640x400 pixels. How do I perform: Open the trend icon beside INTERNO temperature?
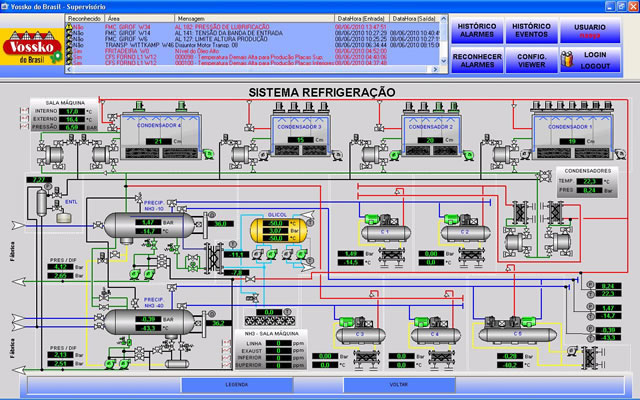pos(24,111)
